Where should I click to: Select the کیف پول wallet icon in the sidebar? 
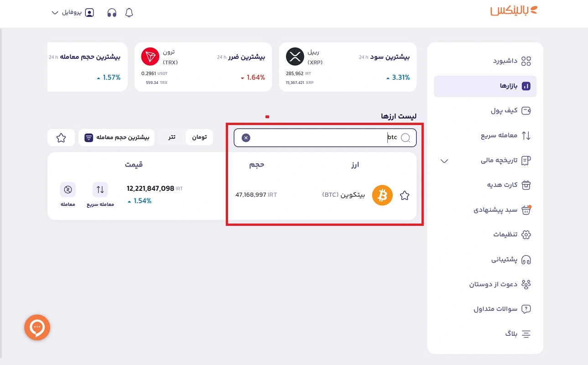(x=526, y=110)
